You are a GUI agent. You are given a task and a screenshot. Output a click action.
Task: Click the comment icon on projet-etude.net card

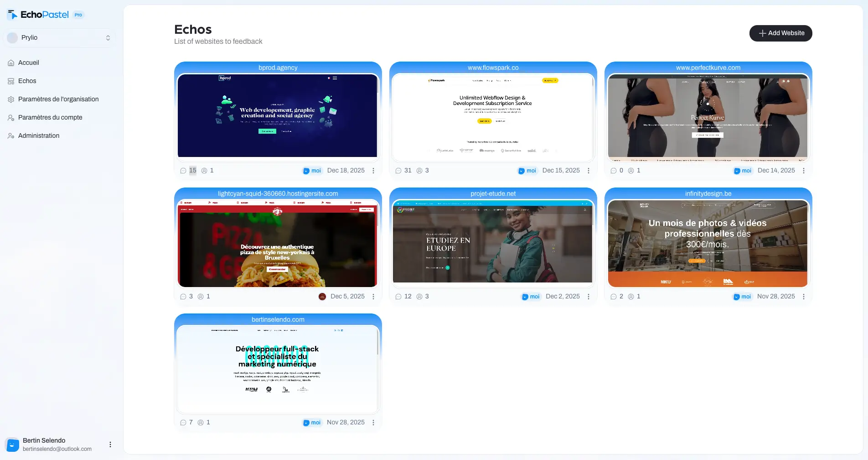tap(398, 296)
